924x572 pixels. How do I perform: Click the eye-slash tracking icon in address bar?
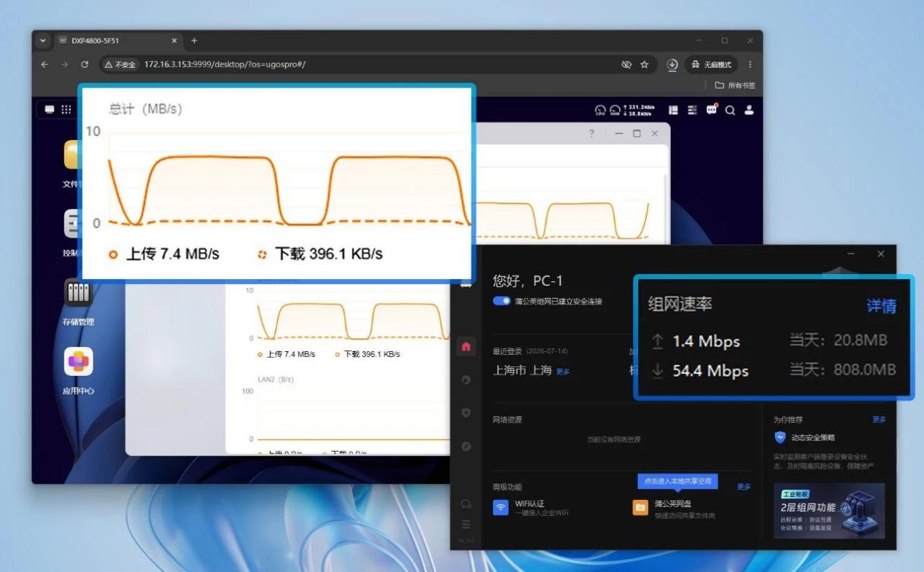click(x=626, y=64)
